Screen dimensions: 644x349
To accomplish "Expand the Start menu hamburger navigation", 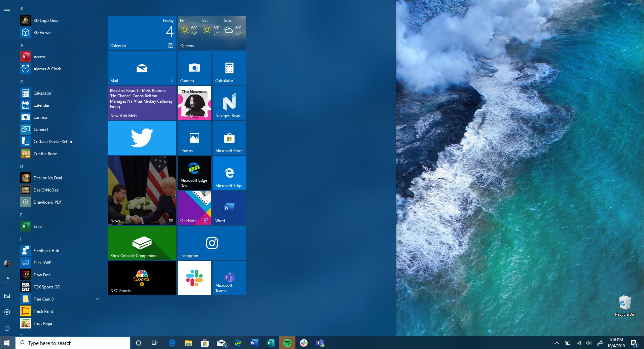I will 7,9.
